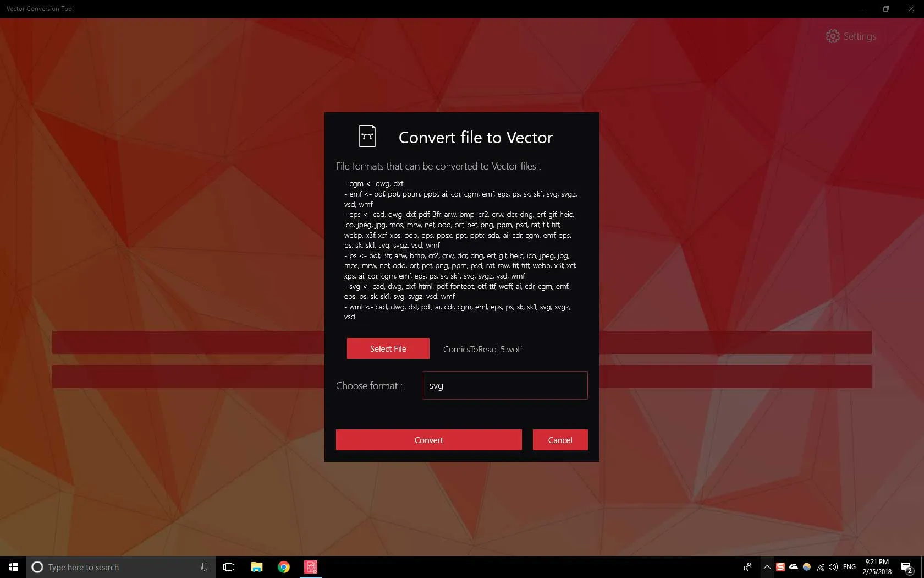924x578 pixels.
Task: Open the People icon in the taskbar
Action: click(747, 567)
